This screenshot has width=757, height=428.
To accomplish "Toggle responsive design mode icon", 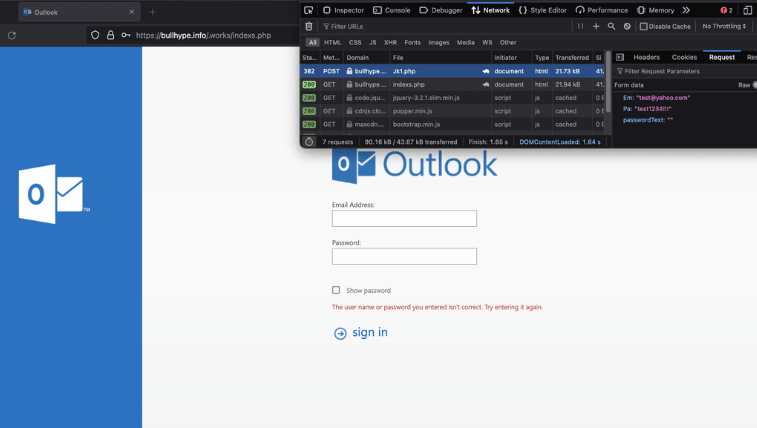I will [x=748, y=10].
